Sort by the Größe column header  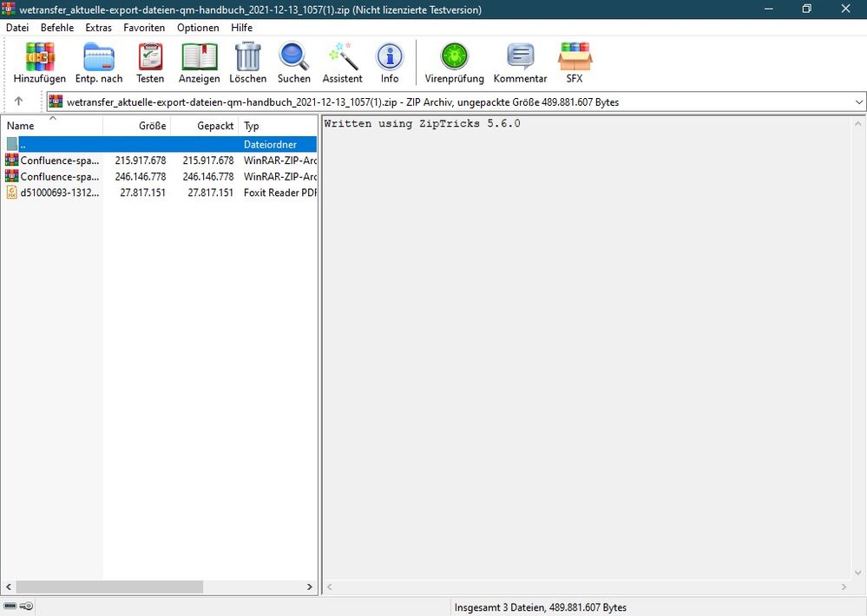click(136, 126)
